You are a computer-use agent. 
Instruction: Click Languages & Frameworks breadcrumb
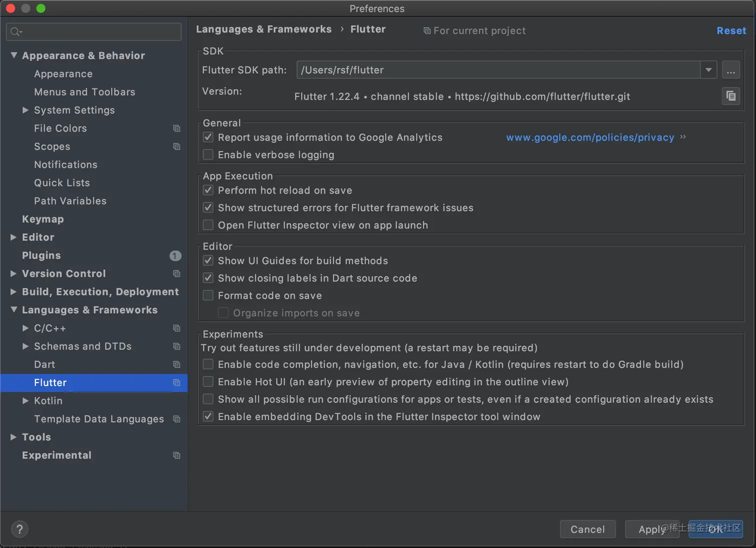click(263, 29)
